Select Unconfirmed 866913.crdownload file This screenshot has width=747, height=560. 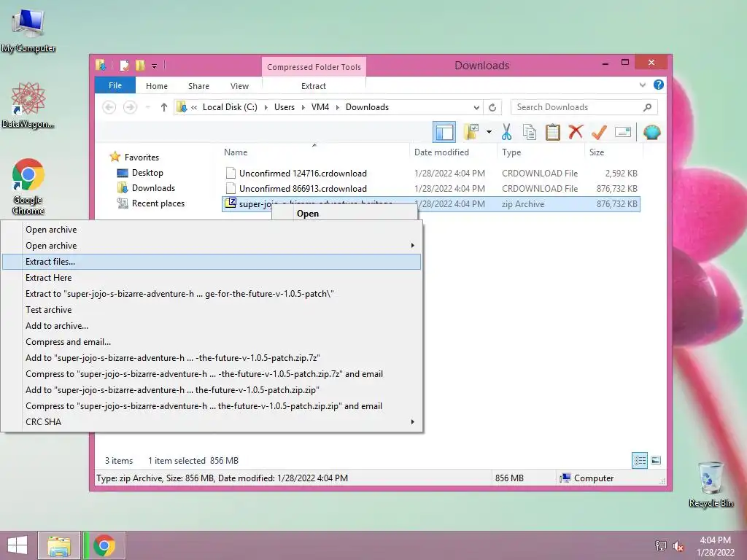(303, 189)
